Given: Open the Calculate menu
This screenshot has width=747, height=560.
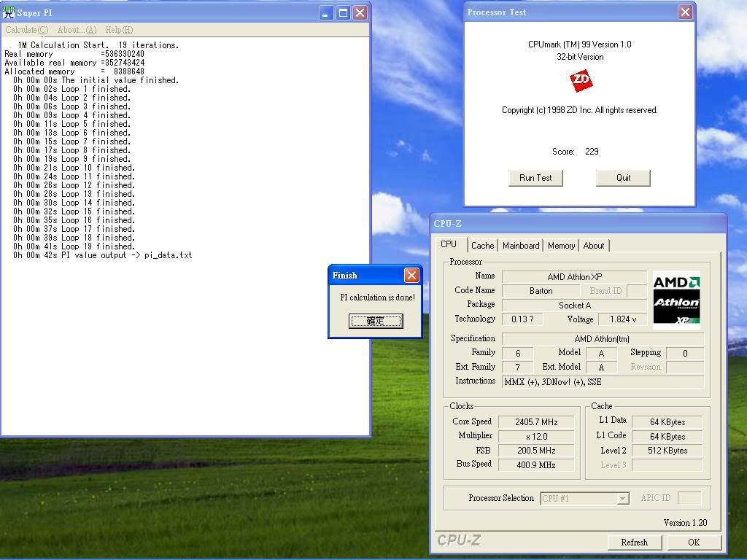Looking at the screenshot, I should click(x=26, y=30).
